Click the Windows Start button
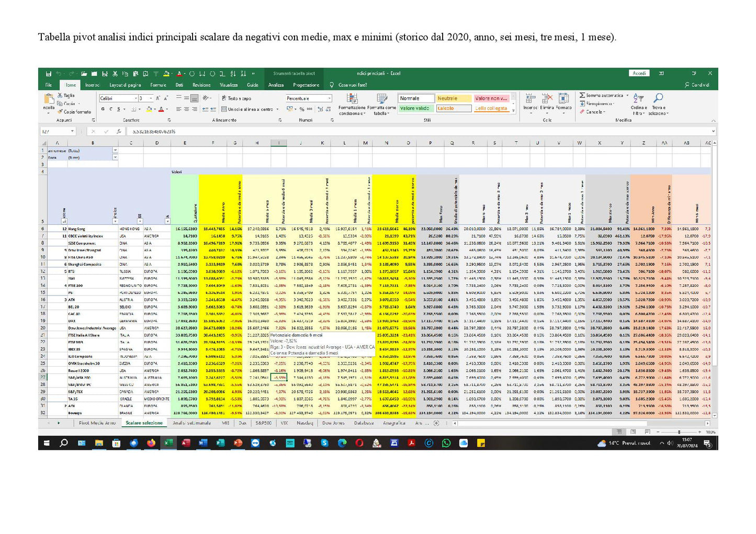 point(47,444)
